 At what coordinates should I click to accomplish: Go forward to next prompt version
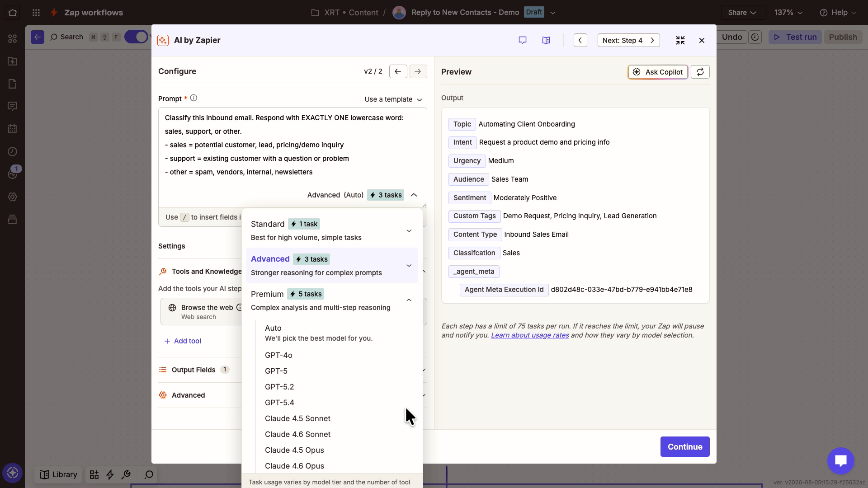point(418,71)
